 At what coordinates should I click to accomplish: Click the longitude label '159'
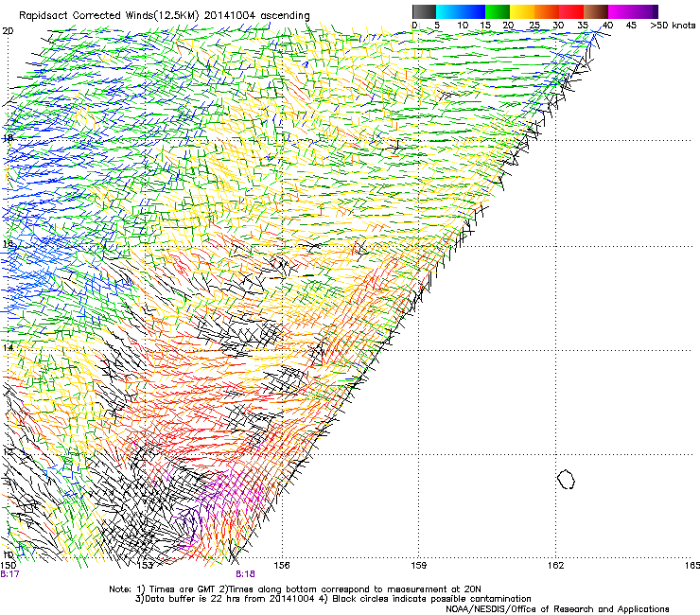click(x=419, y=566)
